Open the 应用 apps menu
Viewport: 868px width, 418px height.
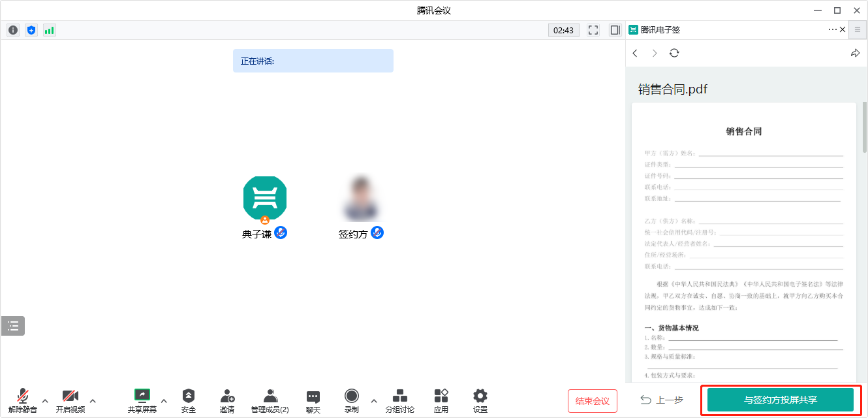pos(441,400)
